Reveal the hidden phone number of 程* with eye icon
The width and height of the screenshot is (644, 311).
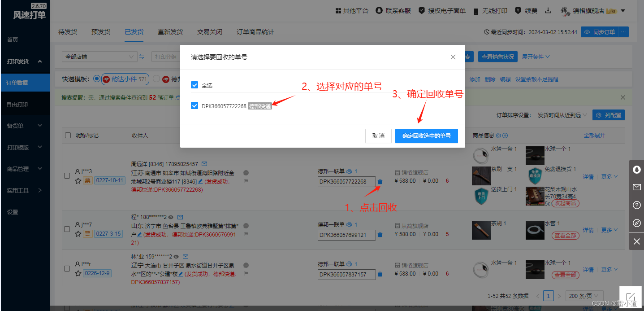coord(171,217)
